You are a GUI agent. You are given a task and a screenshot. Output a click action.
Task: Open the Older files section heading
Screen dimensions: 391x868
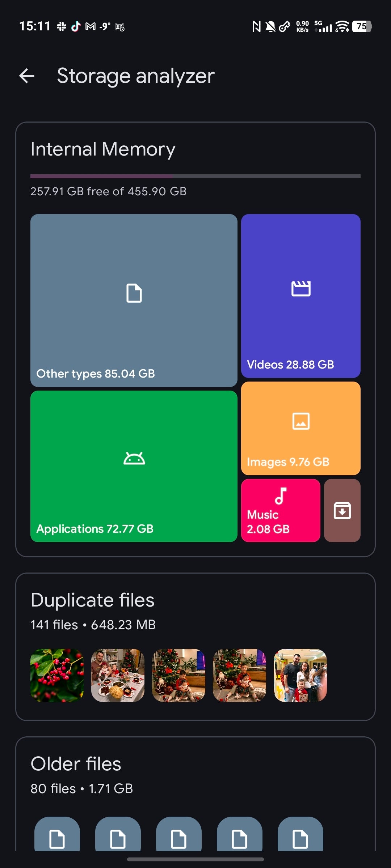coord(76,764)
